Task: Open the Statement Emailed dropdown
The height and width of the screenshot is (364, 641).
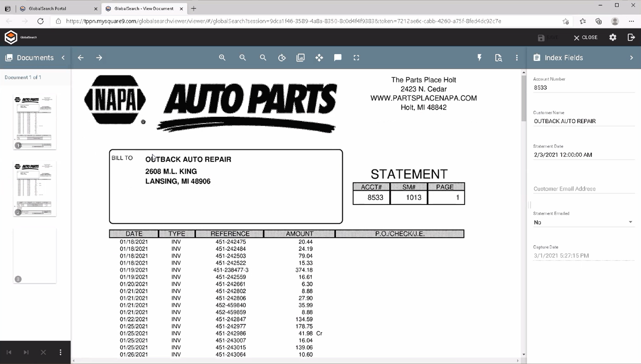Action: pos(584,222)
